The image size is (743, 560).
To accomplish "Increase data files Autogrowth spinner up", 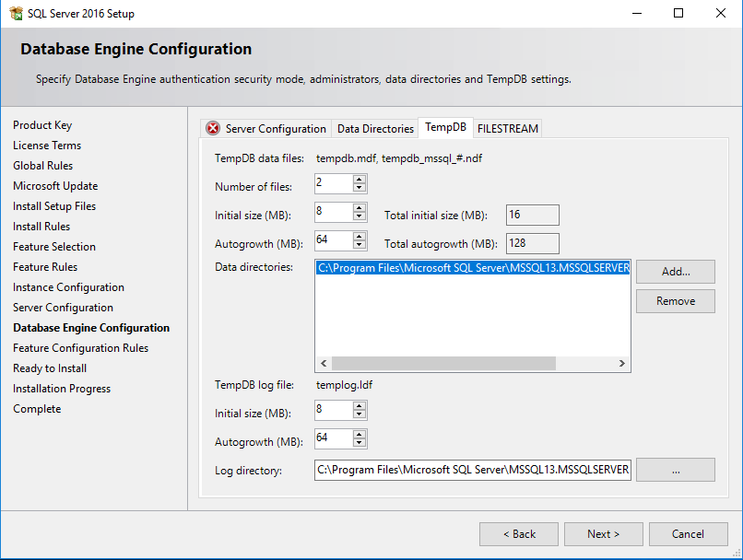I will click(360, 236).
